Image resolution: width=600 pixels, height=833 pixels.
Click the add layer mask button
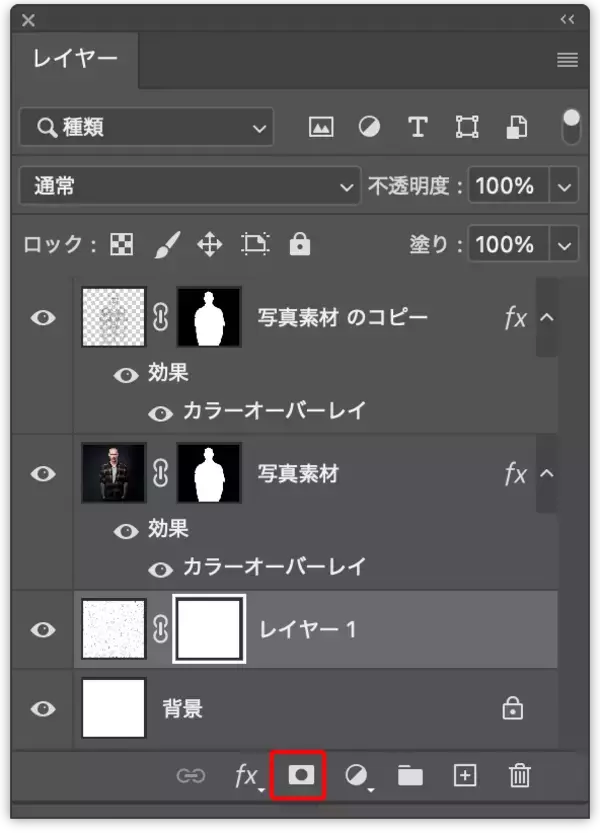301,775
